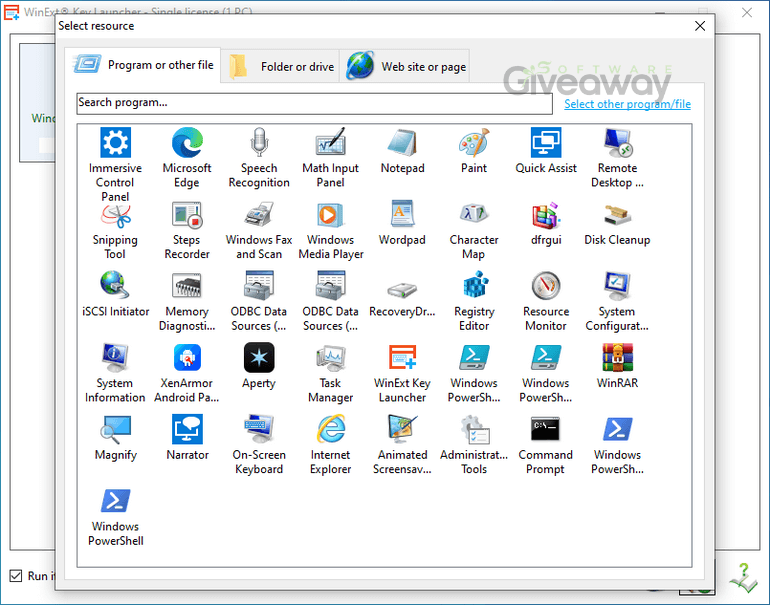Pick Quick Assist
The image size is (770, 605).
[x=546, y=142]
